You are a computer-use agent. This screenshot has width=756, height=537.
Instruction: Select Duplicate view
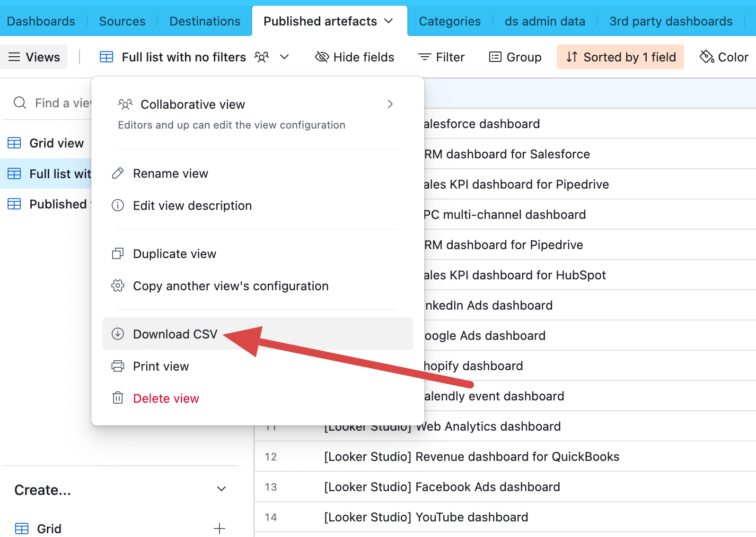point(258,254)
